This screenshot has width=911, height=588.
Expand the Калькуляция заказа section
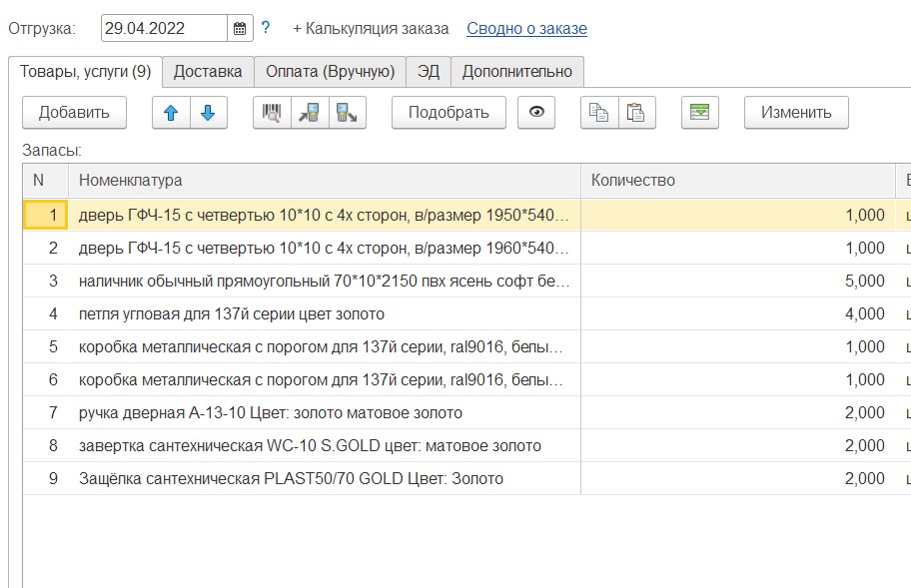(371, 28)
